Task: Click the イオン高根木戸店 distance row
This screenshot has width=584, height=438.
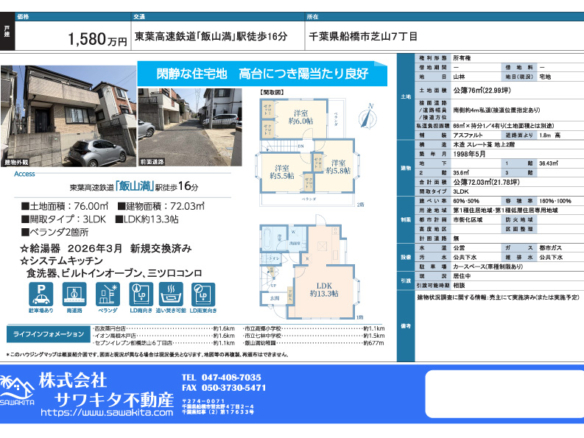Action: click(164, 336)
